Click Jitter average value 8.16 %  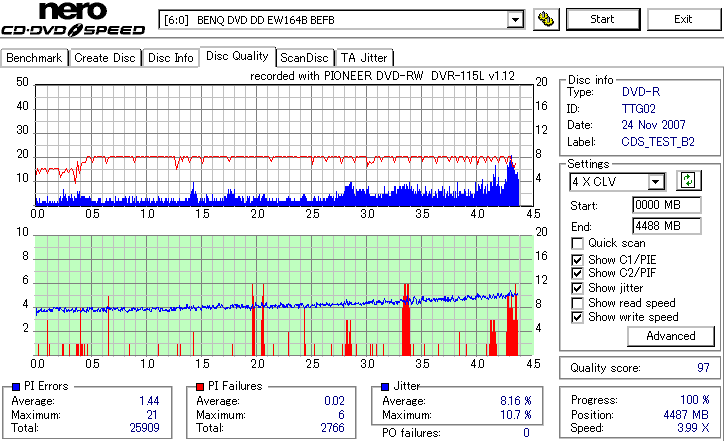[x=515, y=401]
